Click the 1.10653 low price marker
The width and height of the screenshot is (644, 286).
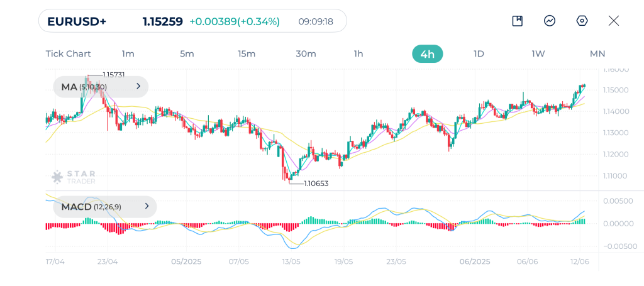click(316, 184)
